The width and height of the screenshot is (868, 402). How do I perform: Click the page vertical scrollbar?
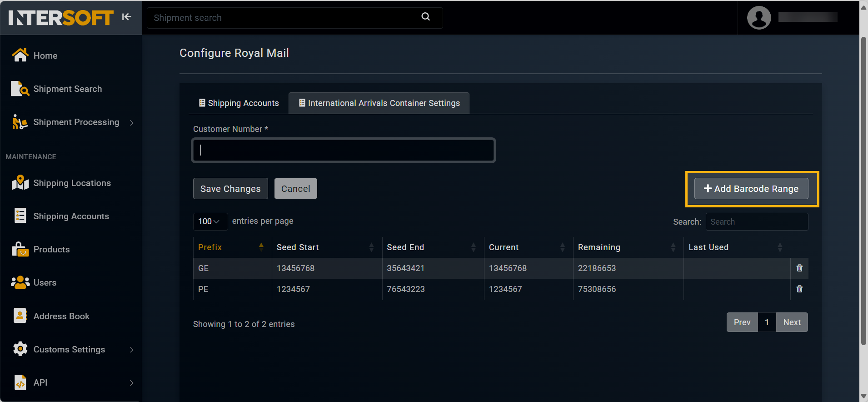click(863, 191)
